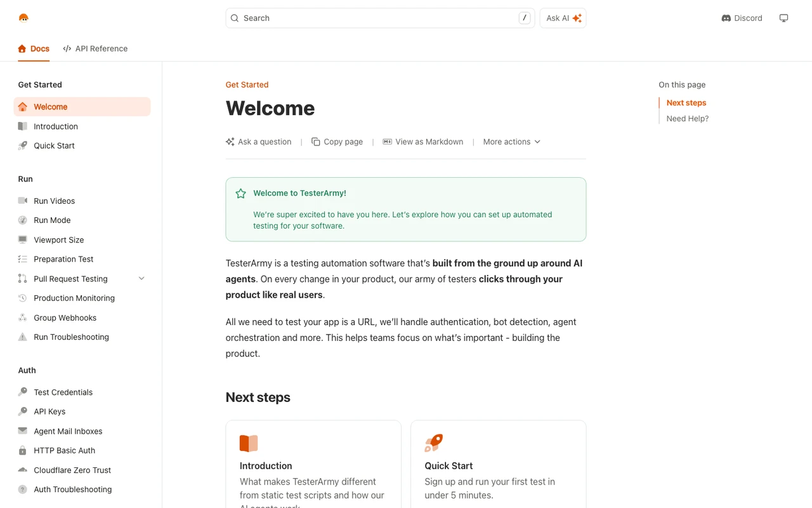This screenshot has height=508, width=812.
Task: Open Run Videos via camera icon
Action: point(23,201)
